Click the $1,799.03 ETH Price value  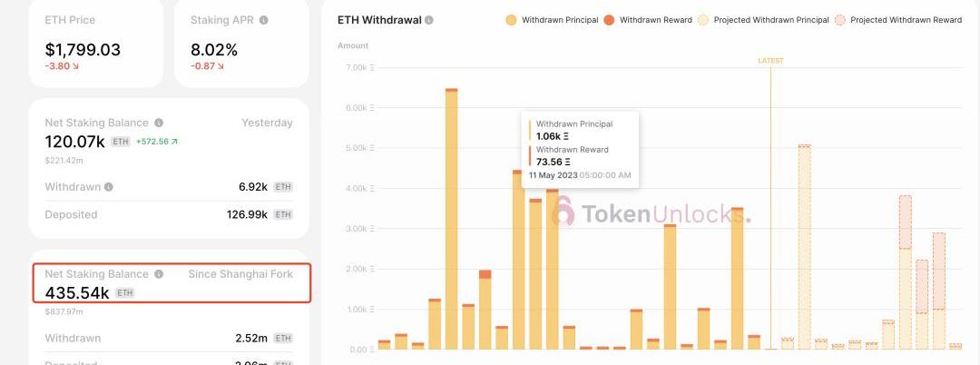click(83, 50)
